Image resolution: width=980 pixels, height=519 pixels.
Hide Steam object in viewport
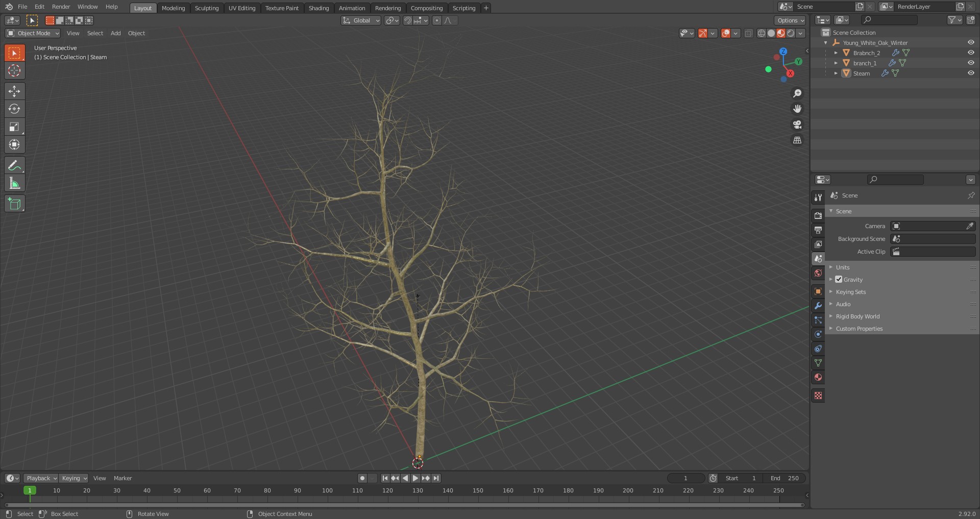971,73
